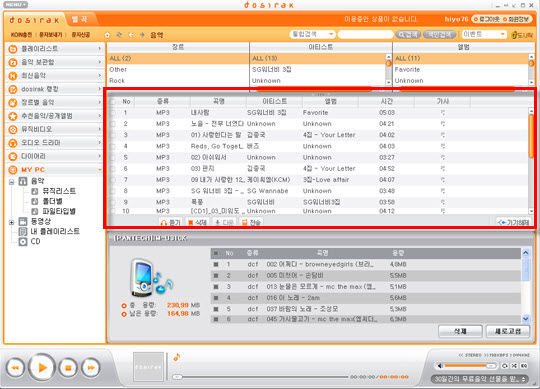Expand the 동영상 tree node

click(x=11, y=222)
